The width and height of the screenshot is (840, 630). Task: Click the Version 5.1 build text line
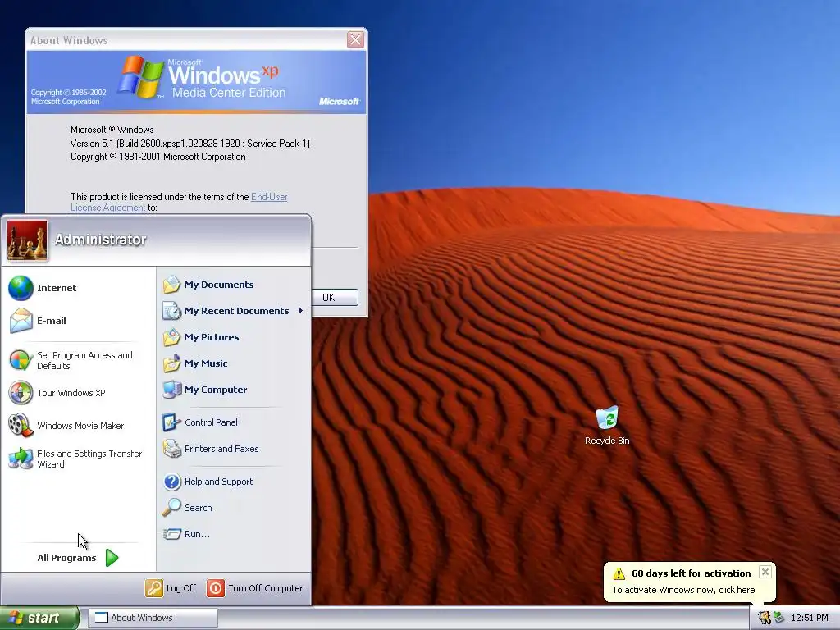point(190,143)
